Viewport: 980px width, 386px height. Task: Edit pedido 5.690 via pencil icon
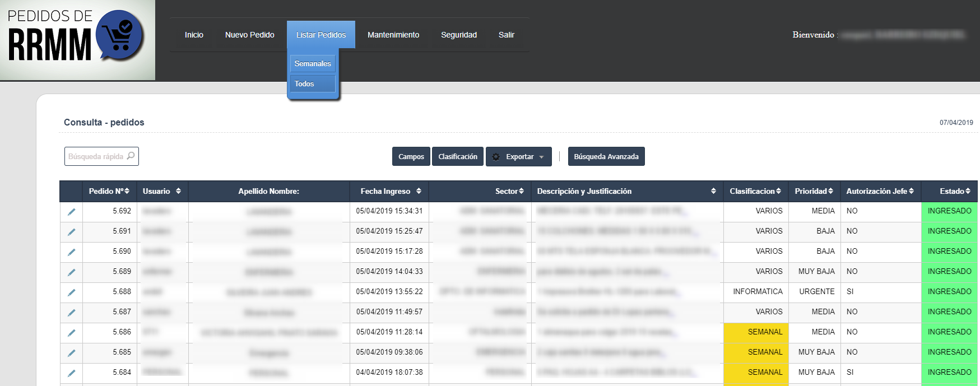click(x=71, y=252)
